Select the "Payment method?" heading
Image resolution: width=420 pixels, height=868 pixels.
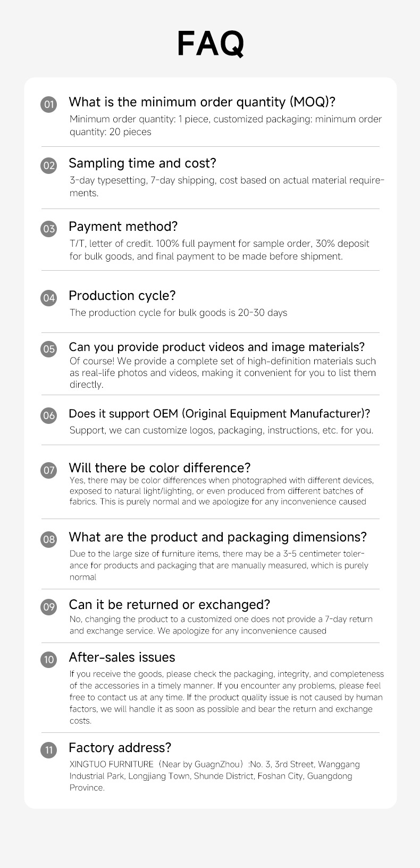pyautogui.click(x=123, y=227)
